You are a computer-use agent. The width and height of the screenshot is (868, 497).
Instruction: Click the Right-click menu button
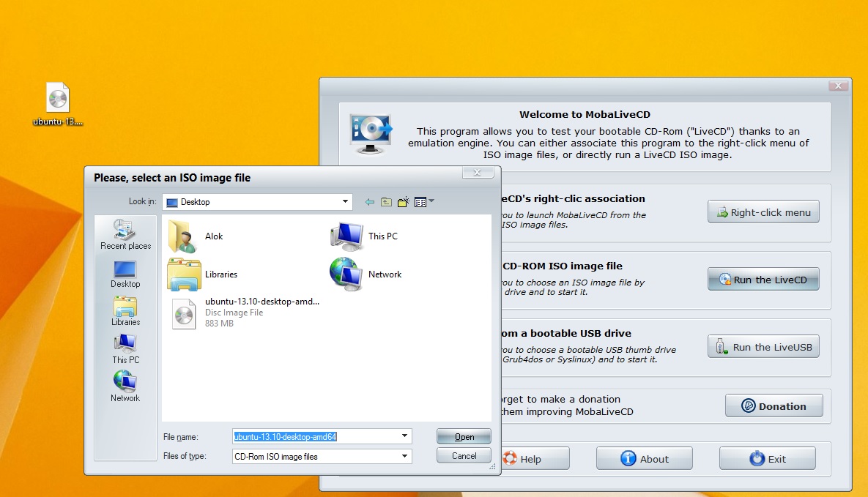pyautogui.click(x=763, y=212)
